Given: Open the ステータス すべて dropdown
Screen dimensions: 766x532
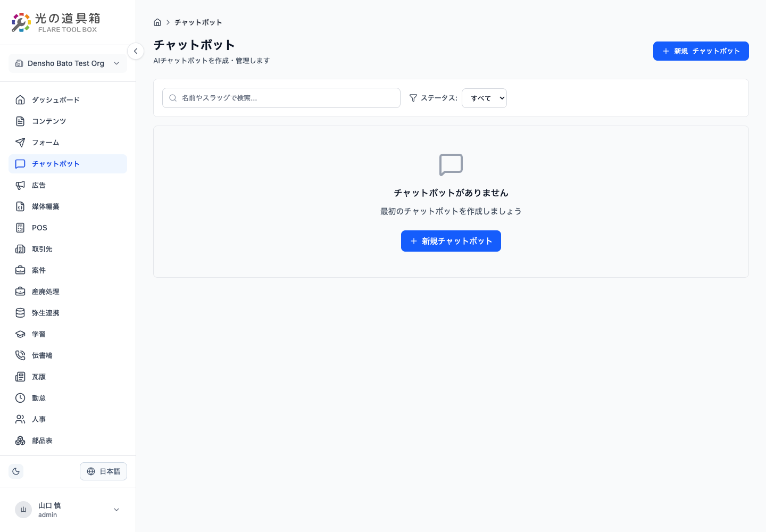Looking at the screenshot, I should coord(484,98).
